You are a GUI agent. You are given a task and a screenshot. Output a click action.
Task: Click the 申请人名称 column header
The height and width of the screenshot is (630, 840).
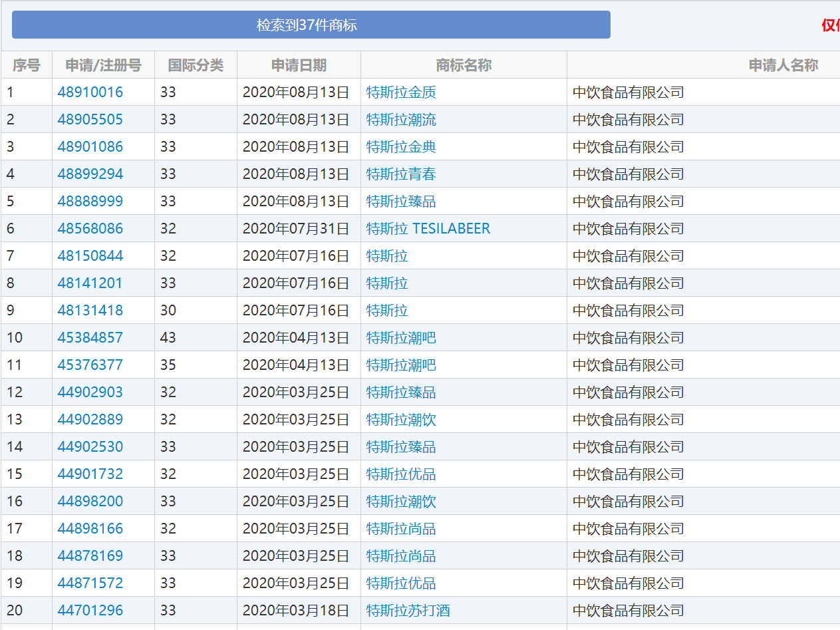[783, 65]
